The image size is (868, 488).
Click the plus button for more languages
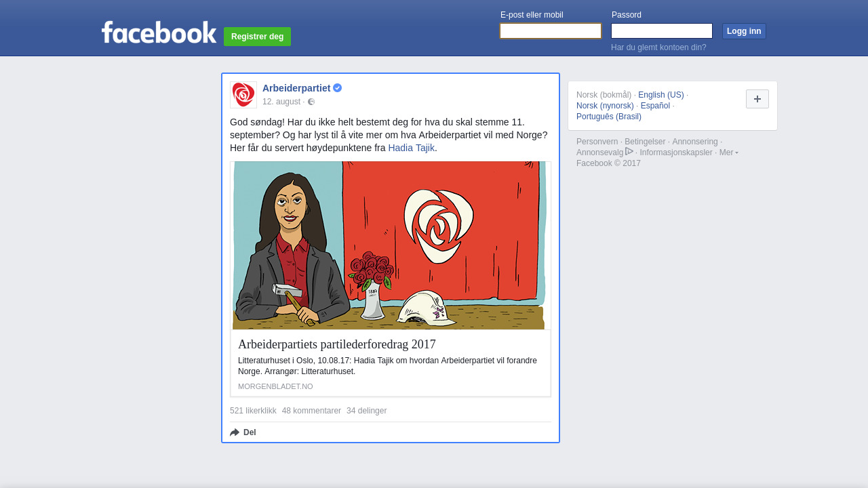pyautogui.click(x=757, y=99)
